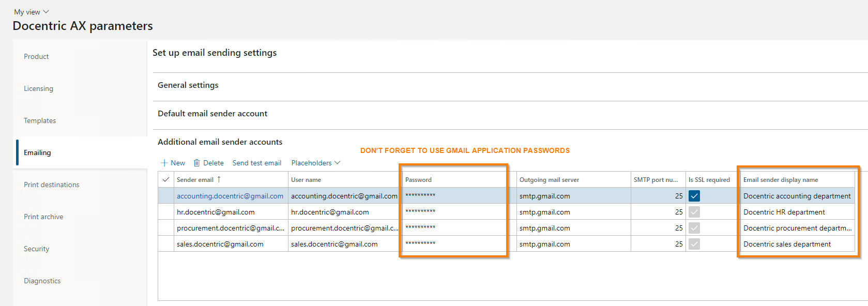The height and width of the screenshot is (306, 868).
Task: Click the sort arrow on Sender email column
Action: (x=219, y=179)
